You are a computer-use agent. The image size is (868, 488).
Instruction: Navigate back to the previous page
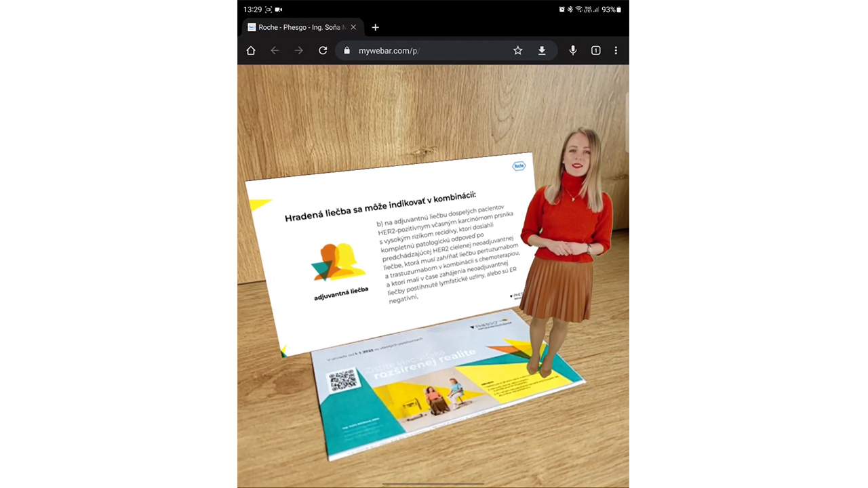click(x=275, y=51)
